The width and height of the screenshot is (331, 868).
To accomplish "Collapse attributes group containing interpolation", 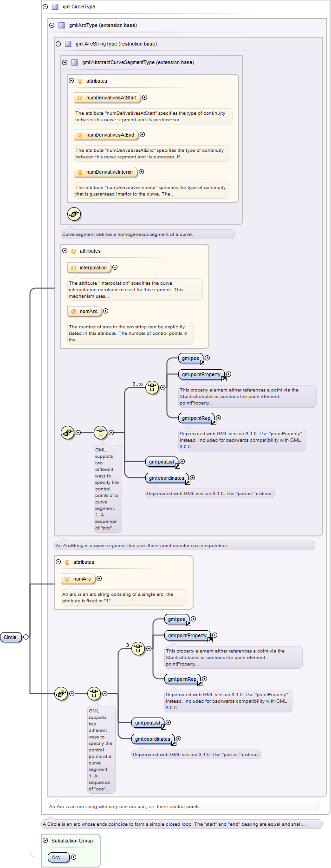I will coord(65,251).
